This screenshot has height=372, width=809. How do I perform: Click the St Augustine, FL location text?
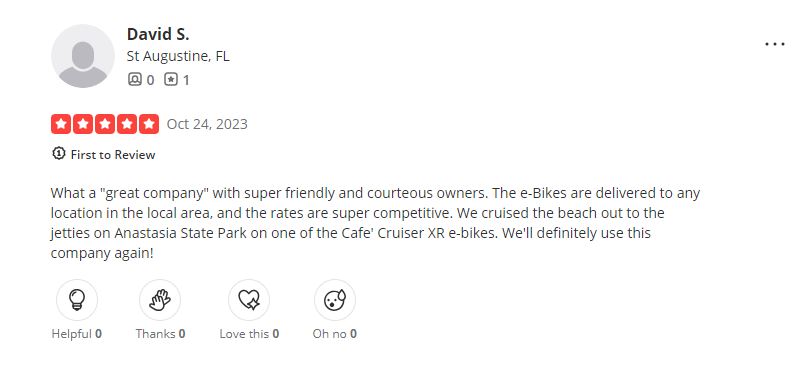click(x=178, y=56)
